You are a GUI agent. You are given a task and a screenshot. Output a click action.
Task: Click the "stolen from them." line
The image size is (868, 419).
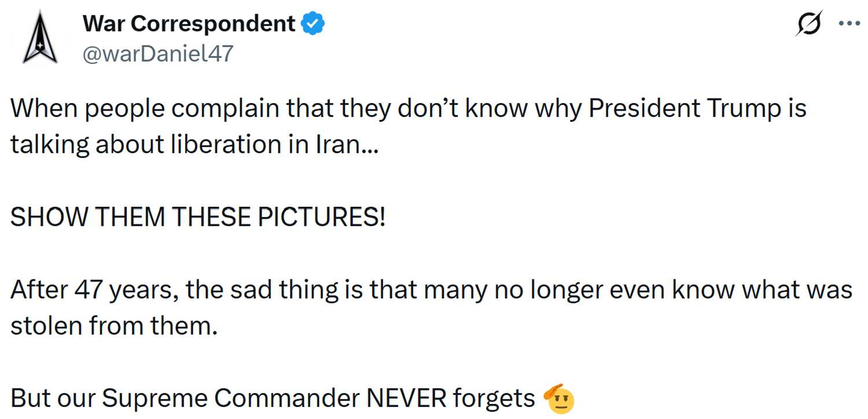[114, 326]
